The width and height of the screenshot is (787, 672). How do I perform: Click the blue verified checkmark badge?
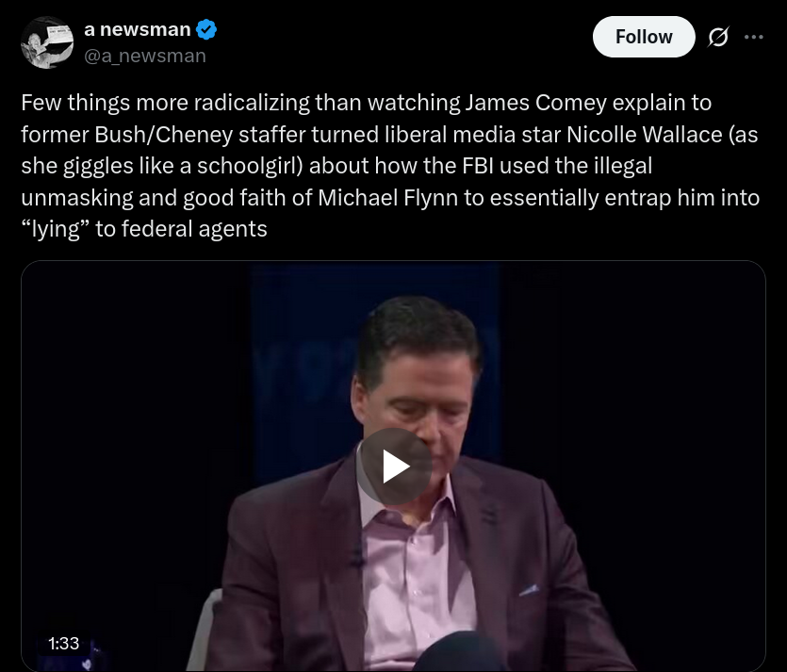coord(206,30)
